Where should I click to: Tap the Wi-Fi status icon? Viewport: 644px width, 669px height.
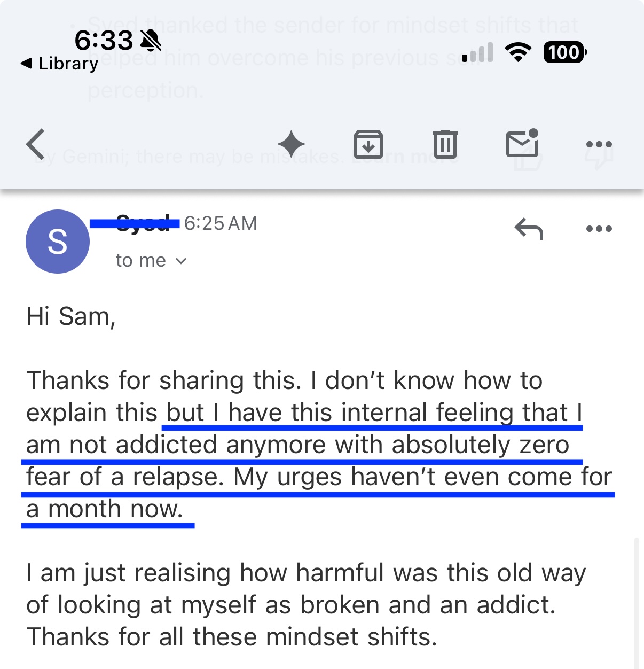(517, 52)
